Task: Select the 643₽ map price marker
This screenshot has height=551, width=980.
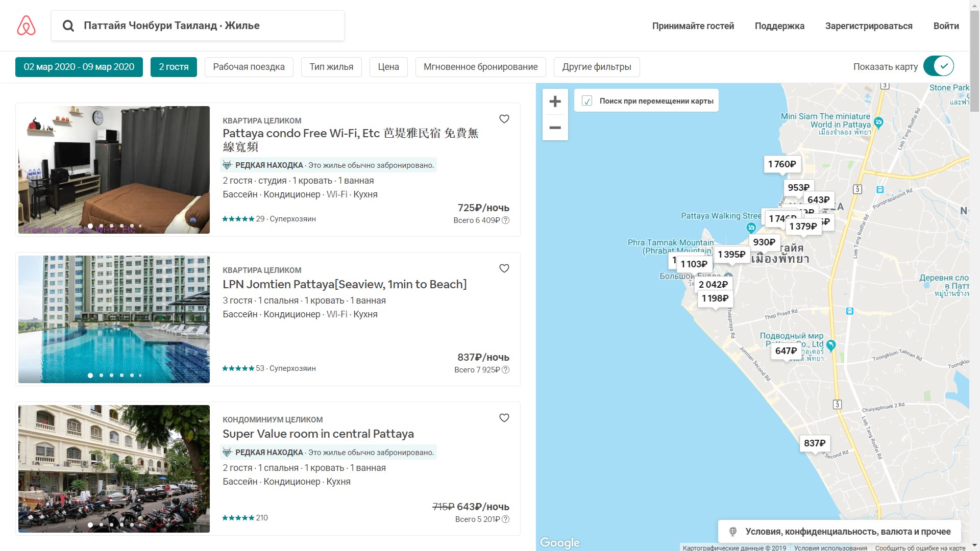Action: click(818, 199)
